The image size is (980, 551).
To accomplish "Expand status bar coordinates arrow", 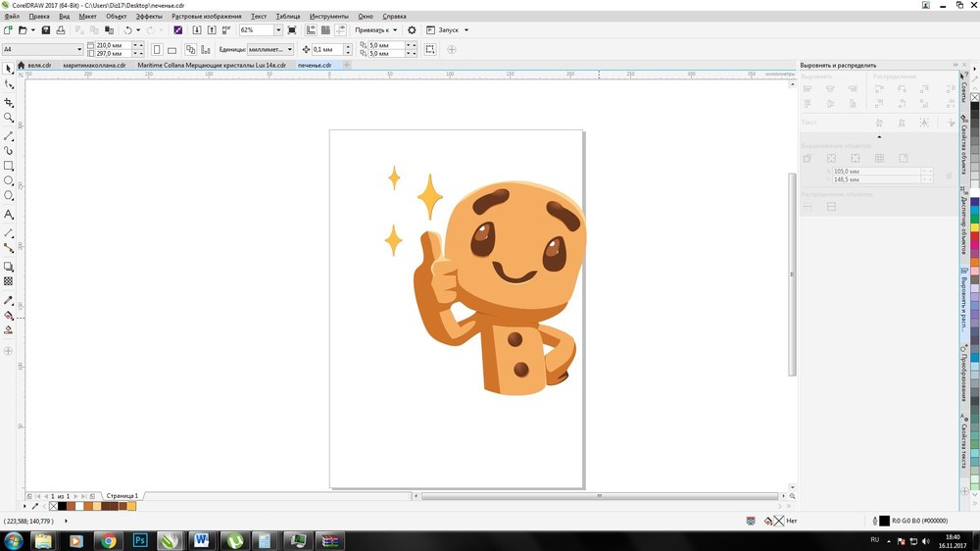I will [x=66, y=521].
